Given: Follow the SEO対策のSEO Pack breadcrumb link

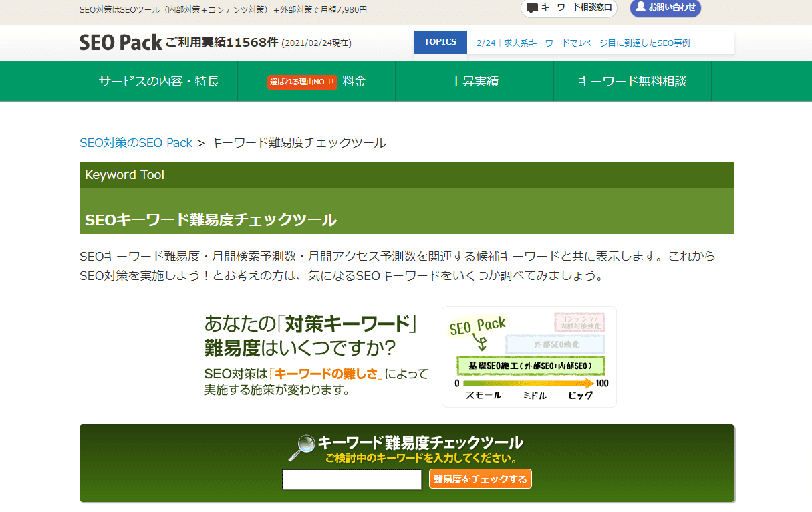Looking at the screenshot, I should pyautogui.click(x=136, y=142).
